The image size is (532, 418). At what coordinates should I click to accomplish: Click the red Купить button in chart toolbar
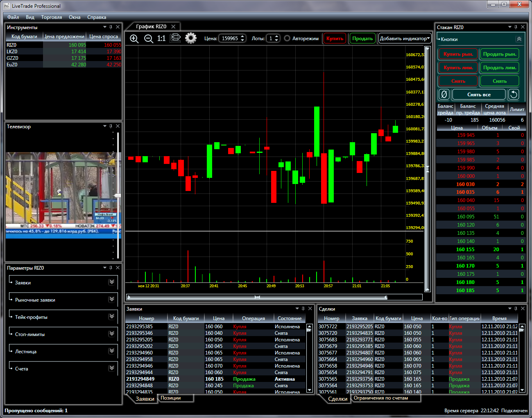(335, 39)
